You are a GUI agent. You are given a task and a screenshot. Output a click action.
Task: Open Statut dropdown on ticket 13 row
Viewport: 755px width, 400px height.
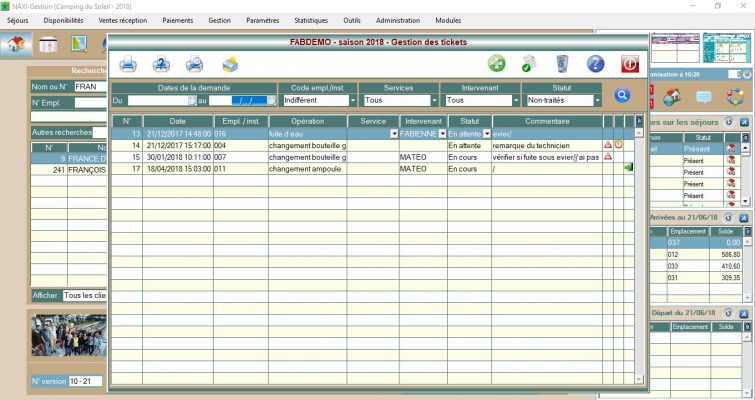pyautogui.click(x=487, y=134)
